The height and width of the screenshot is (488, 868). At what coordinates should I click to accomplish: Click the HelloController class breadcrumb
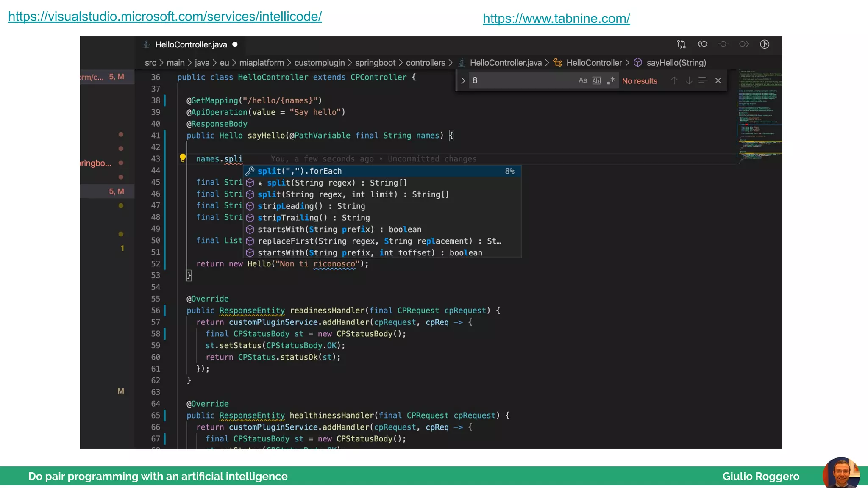tap(594, 63)
